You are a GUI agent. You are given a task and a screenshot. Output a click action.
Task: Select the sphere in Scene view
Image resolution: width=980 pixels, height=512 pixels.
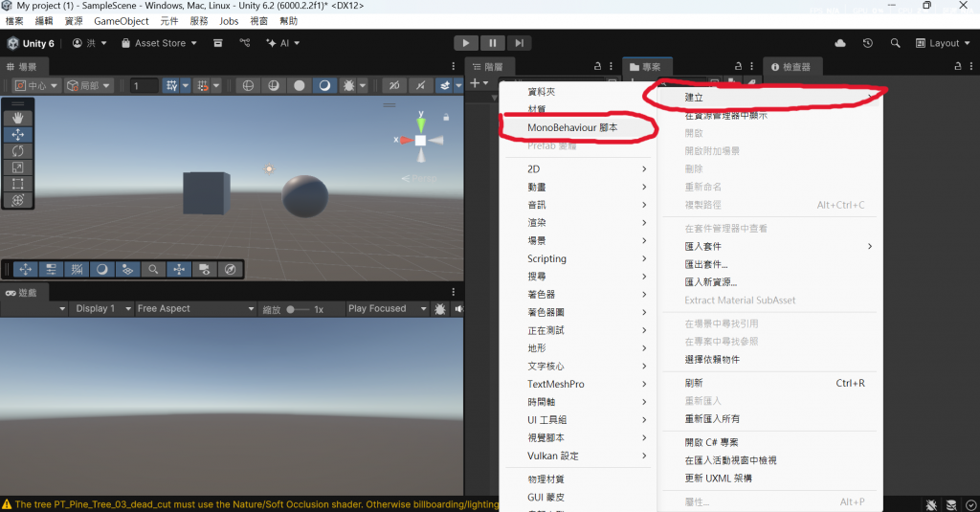tap(305, 196)
